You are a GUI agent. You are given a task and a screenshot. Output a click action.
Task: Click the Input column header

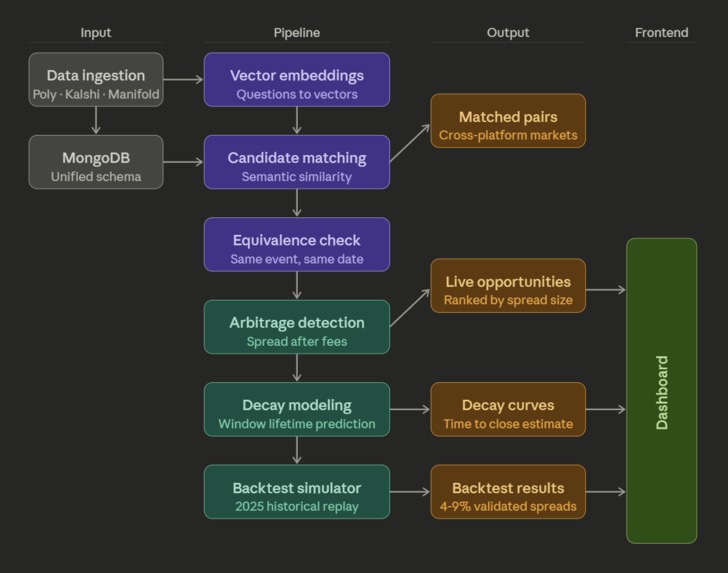click(96, 33)
